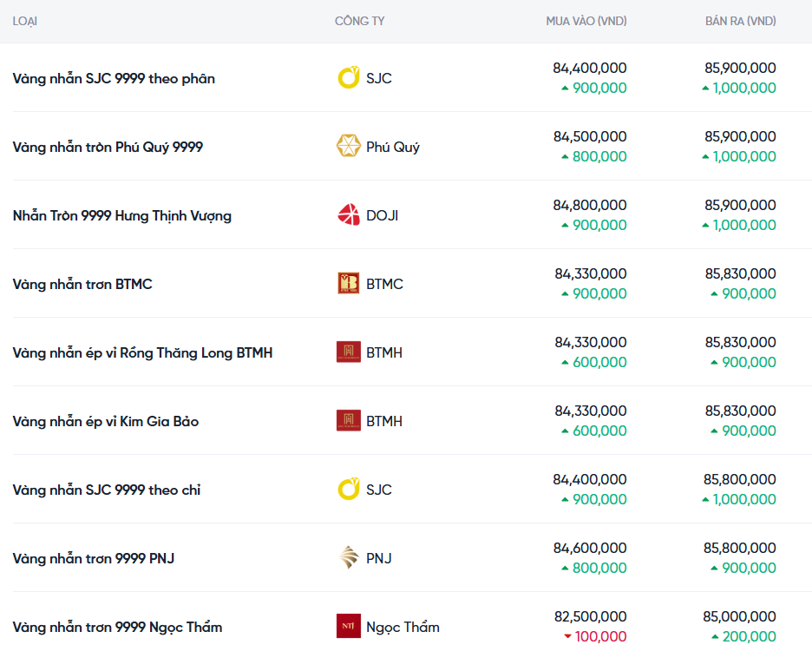
Task: Click the BTMC company logo
Action: coord(348,284)
